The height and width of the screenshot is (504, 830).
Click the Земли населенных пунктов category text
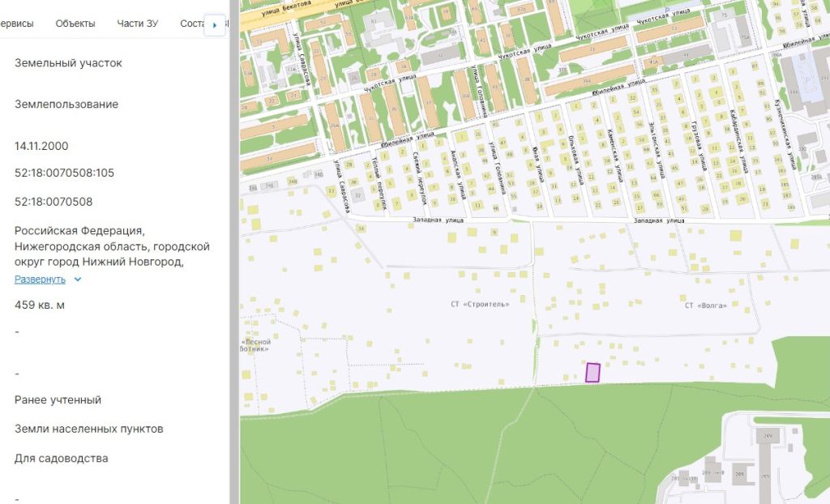(88, 429)
